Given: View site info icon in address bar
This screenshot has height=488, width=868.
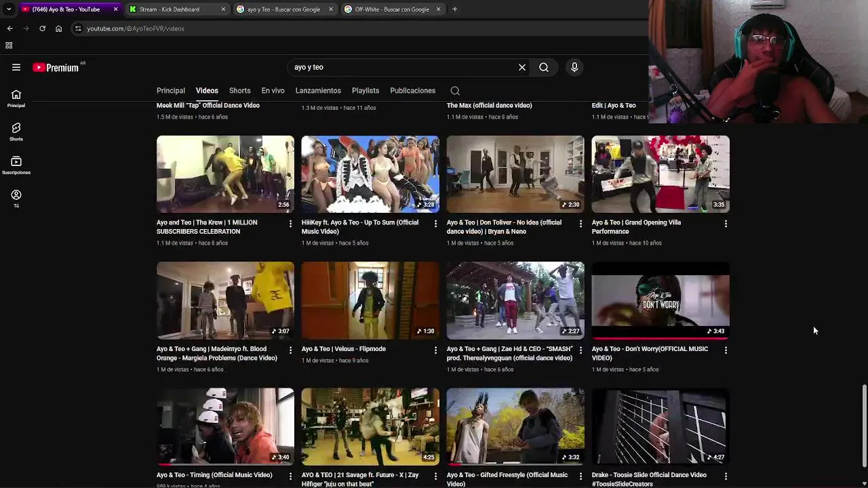Looking at the screenshot, I should click(78, 28).
